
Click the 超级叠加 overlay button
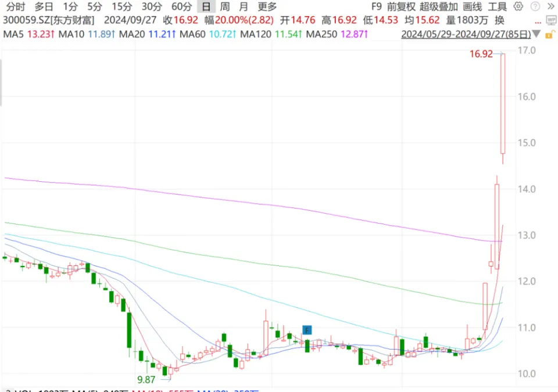coord(439,7)
